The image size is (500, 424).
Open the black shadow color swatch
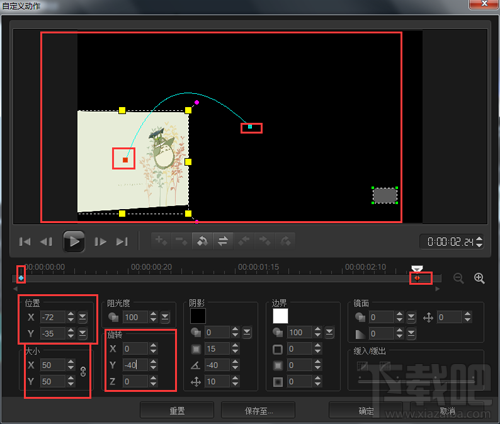(x=198, y=316)
